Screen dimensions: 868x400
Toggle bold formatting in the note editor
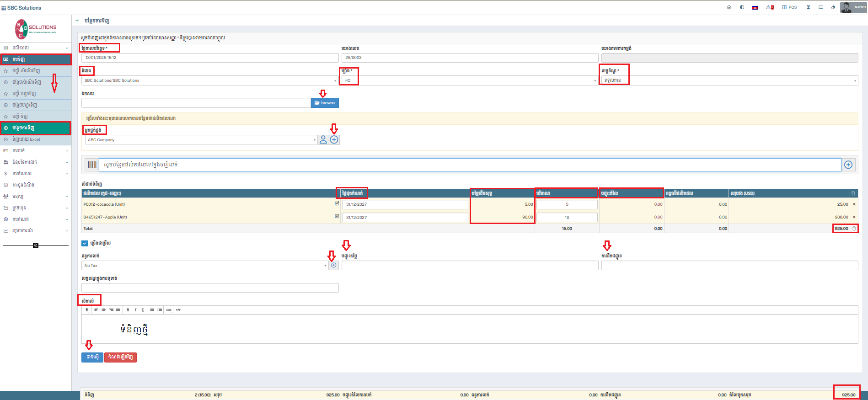point(128,310)
